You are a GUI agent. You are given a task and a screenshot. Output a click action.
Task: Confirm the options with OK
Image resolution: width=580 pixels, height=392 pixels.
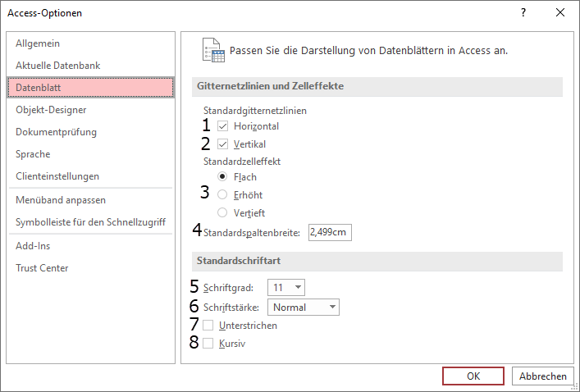click(473, 376)
